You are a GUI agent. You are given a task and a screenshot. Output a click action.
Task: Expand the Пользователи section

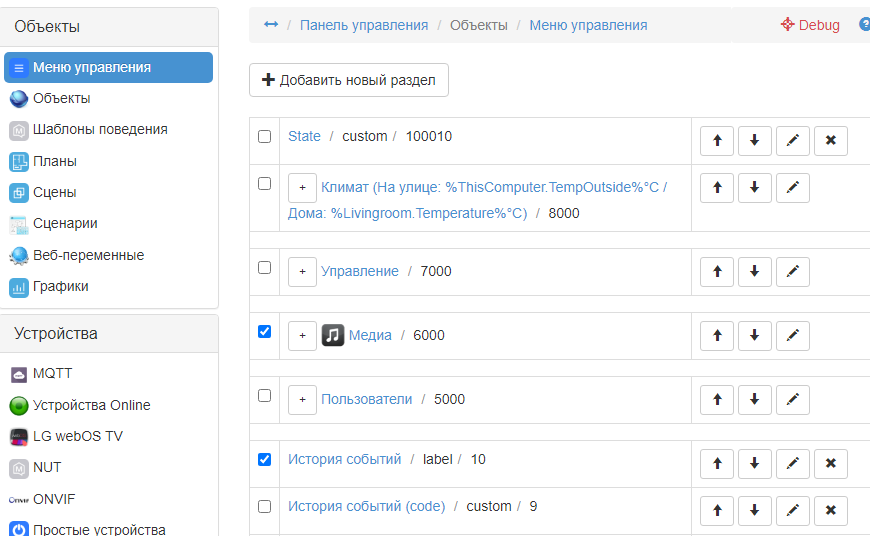(x=302, y=400)
